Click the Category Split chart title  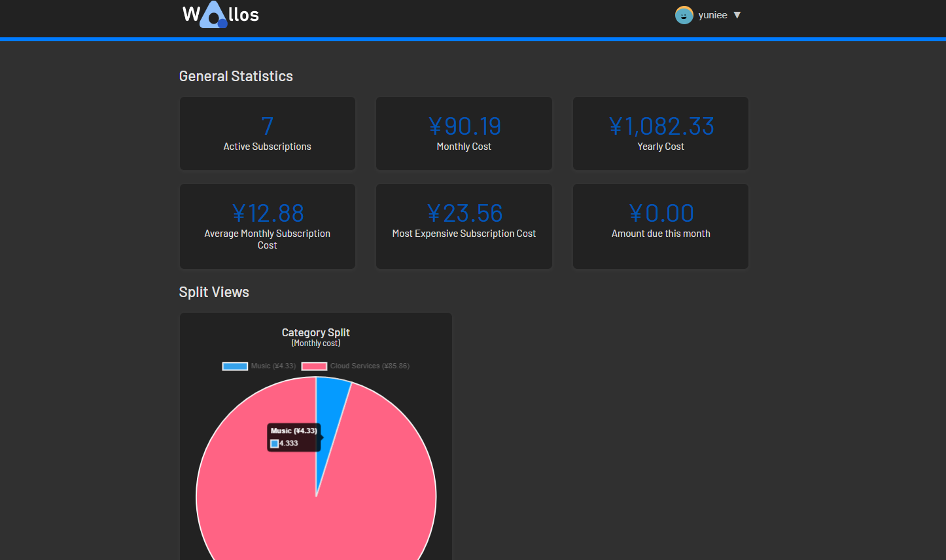point(316,333)
